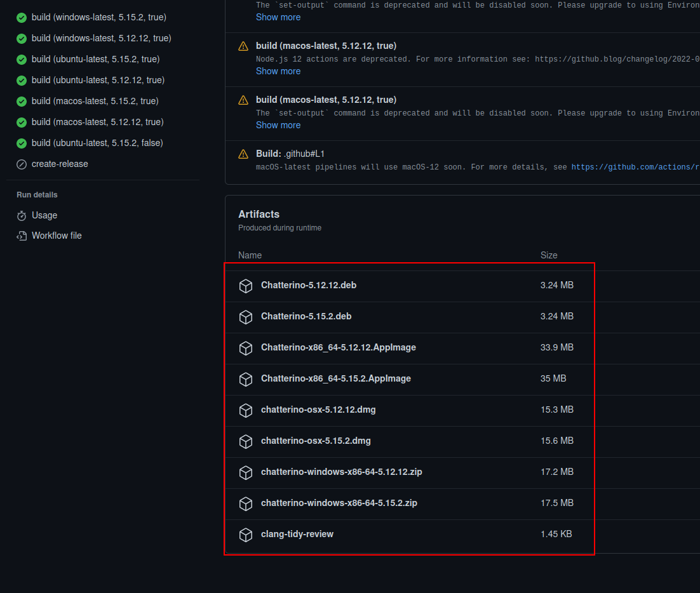
Task: Open the Chatterino-5.12.12.deb artifact
Action: click(309, 285)
